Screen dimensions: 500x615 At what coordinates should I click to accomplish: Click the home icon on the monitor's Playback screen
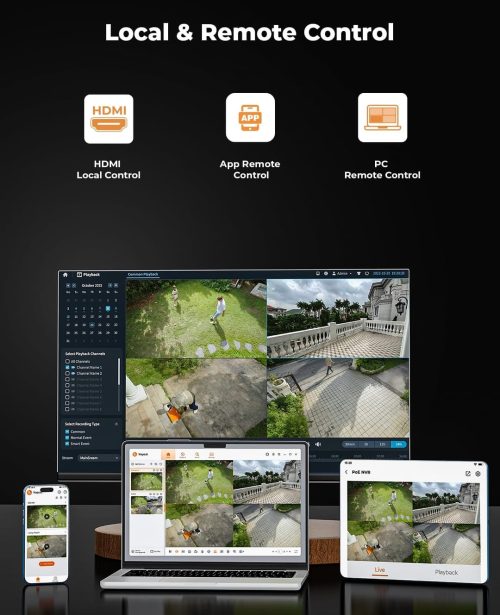(x=65, y=275)
